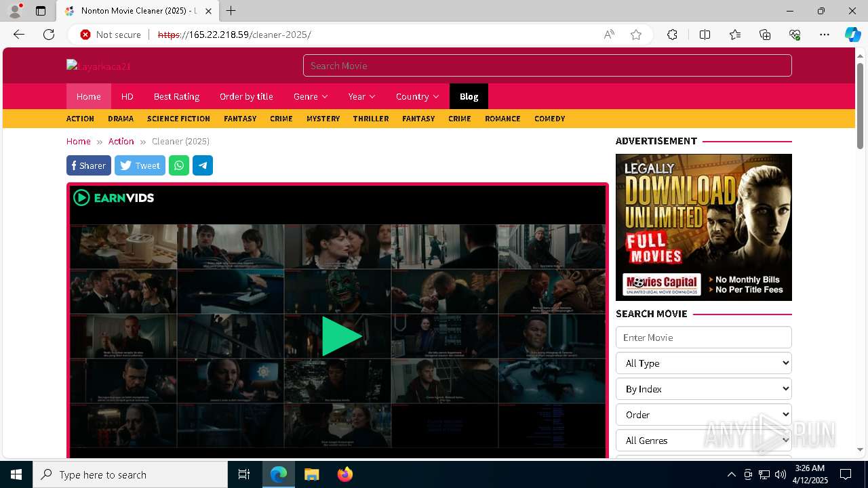Viewport: 868px width, 488px height.
Task: Go to the Home menu item
Action: [89, 96]
